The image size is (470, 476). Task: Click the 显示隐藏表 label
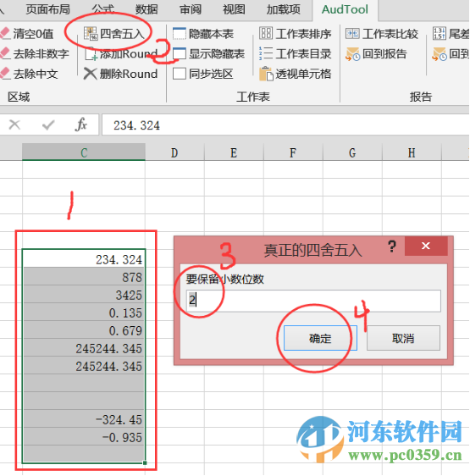[217, 53]
